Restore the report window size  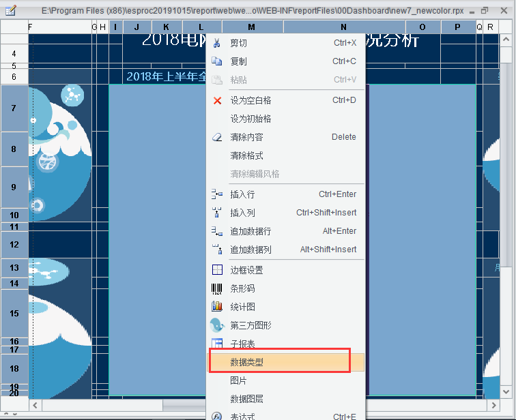[485, 11]
